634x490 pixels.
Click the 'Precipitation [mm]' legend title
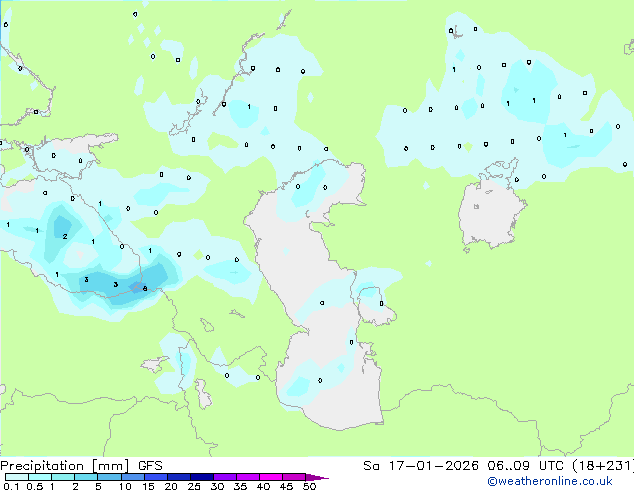coord(65,466)
